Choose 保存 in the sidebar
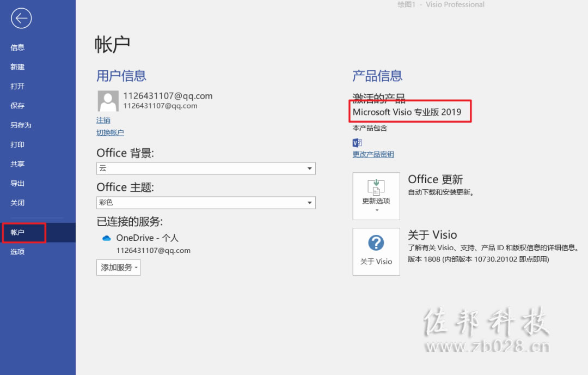The image size is (588, 375). tap(17, 106)
